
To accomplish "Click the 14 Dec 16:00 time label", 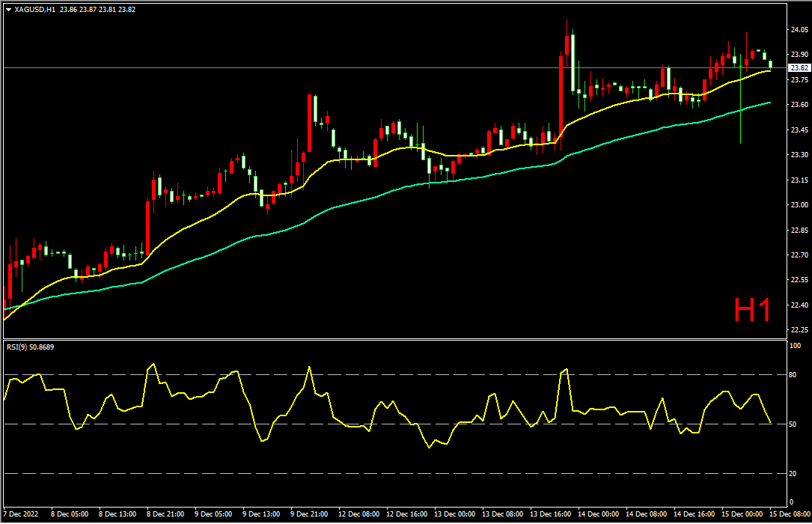I will click(x=694, y=514).
